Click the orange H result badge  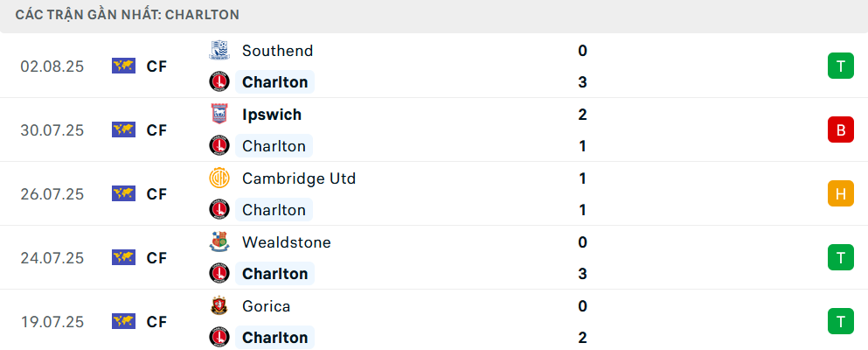840,193
